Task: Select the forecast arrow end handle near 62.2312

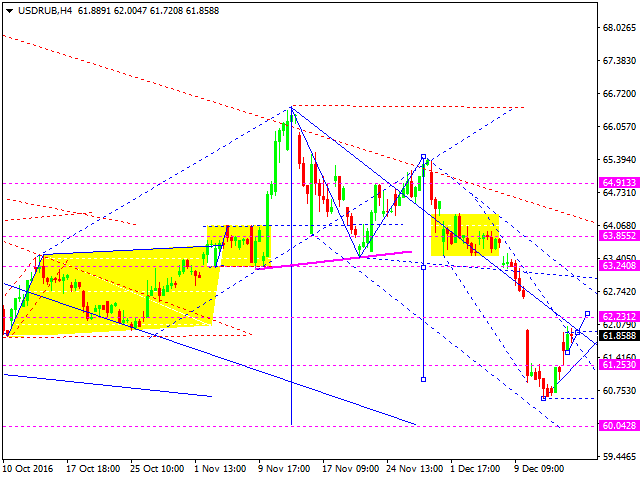Action: [x=587, y=313]
